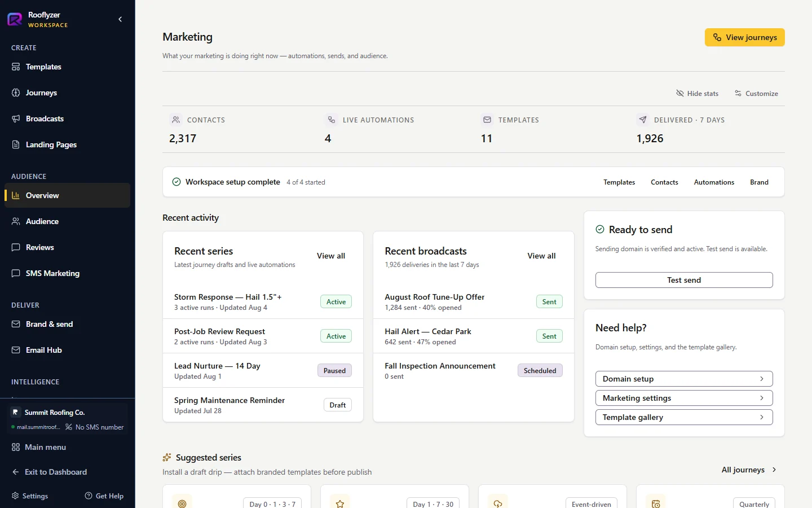The image size is (812, 508).
Task: Open the Customize stats option
Action: [x=756, y=94]
